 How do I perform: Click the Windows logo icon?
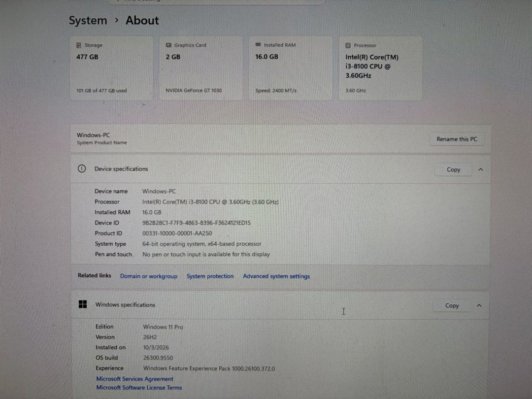click(83, 304)
